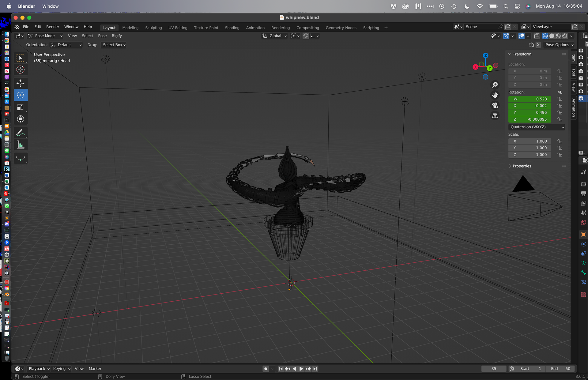Screen dimensions: 588x380
Task: Switch to Material Preview shading
Action: coord(558,36)
